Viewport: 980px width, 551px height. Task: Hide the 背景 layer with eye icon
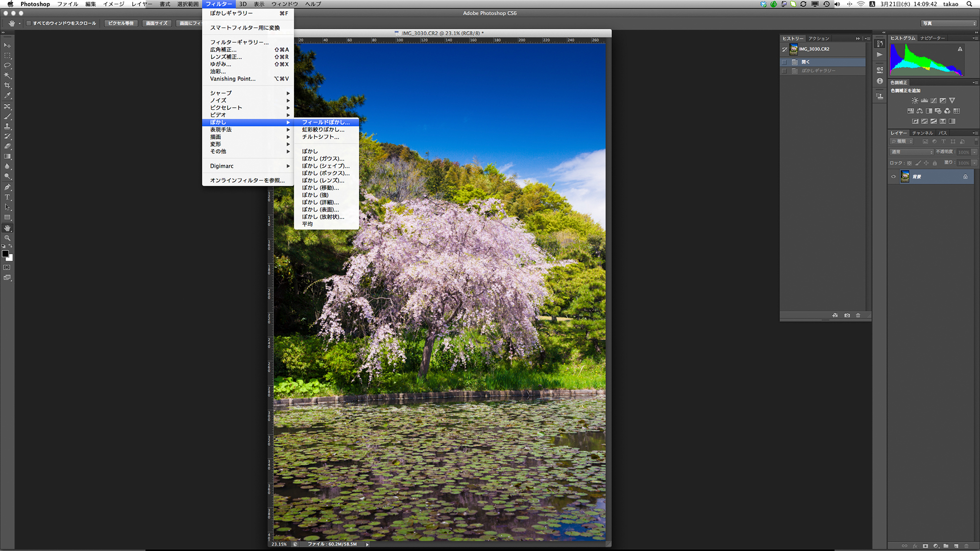point(893,177)
